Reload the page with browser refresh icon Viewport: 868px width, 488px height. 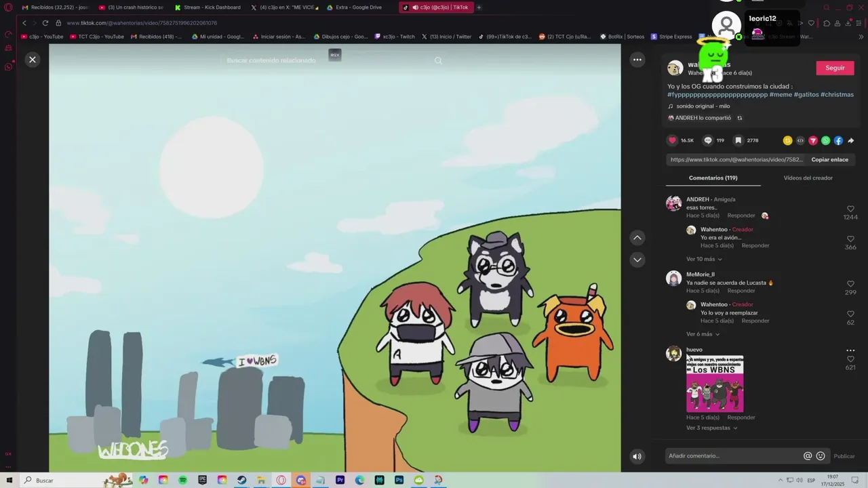[x=45, y=23]
